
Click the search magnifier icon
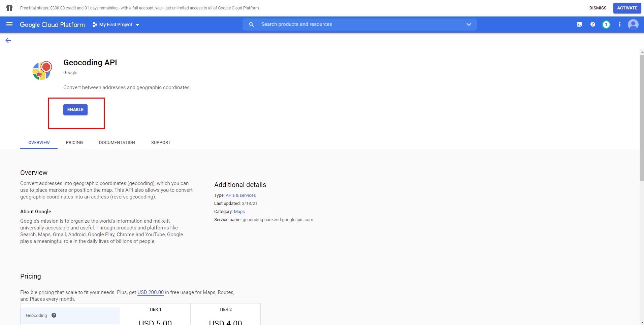pos(251,25)
